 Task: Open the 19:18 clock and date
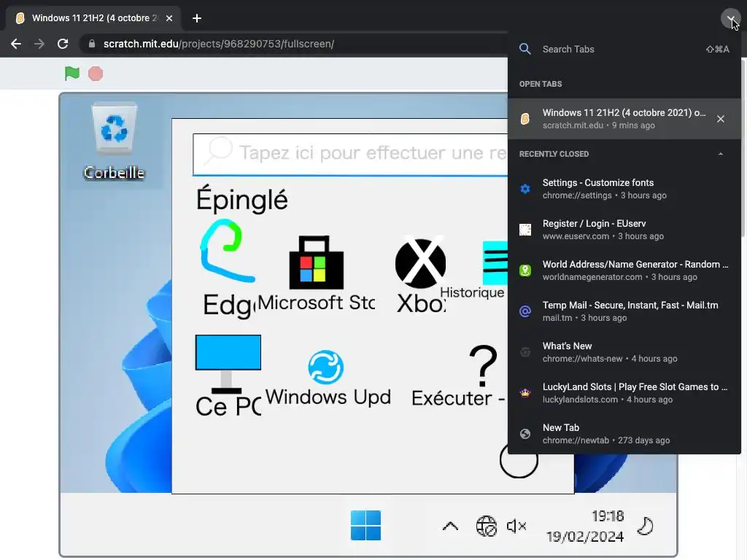point(586,526)
